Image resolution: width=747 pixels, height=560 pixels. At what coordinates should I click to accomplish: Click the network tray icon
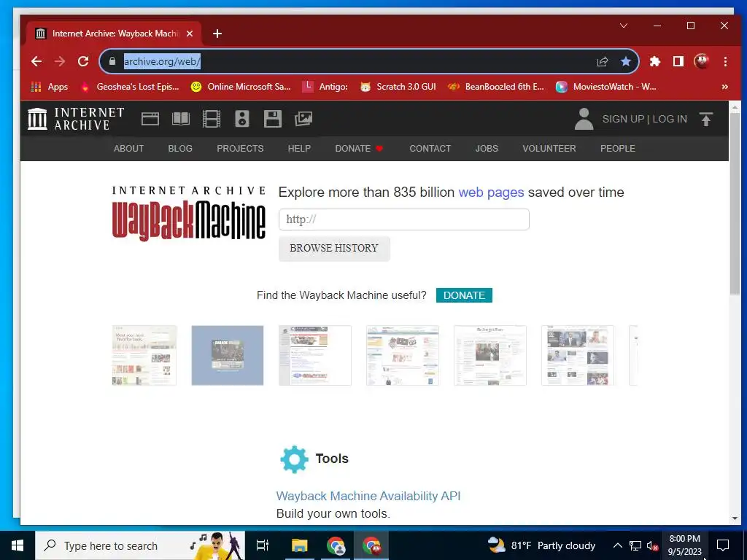coord(635,545)
